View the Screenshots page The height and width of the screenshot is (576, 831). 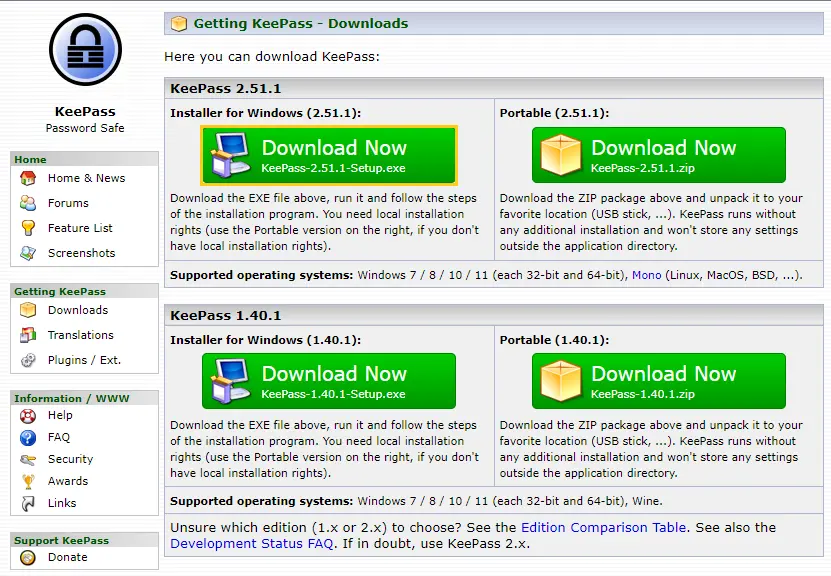point(81,253)
